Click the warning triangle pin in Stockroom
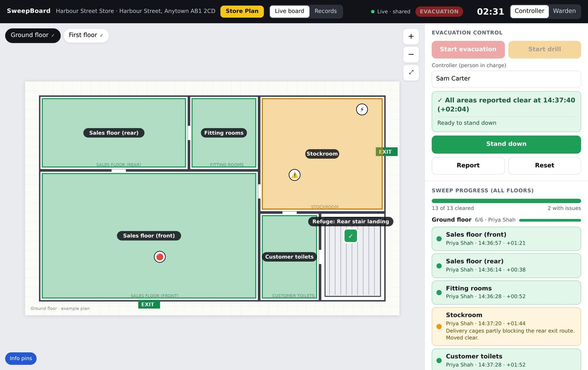588x370 pixels. pos(294,175)
